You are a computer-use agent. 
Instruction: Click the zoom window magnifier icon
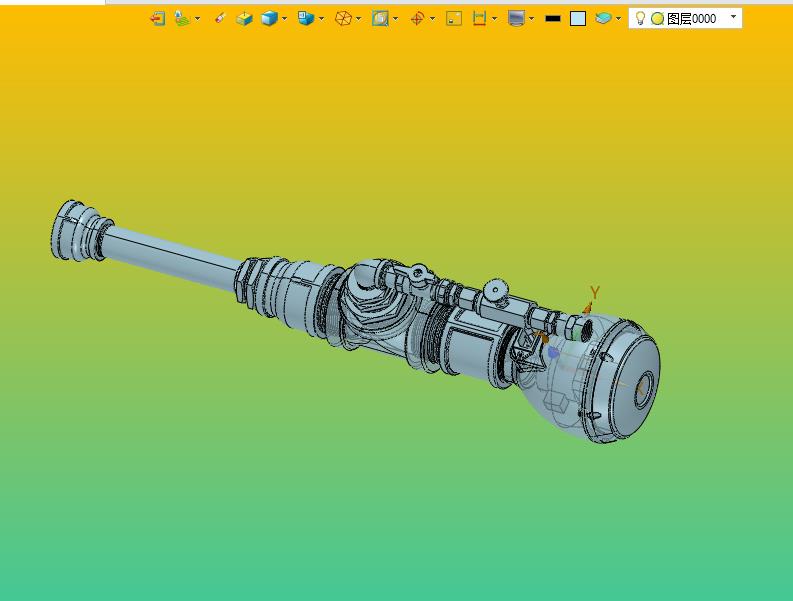click(x=380, y=19)
